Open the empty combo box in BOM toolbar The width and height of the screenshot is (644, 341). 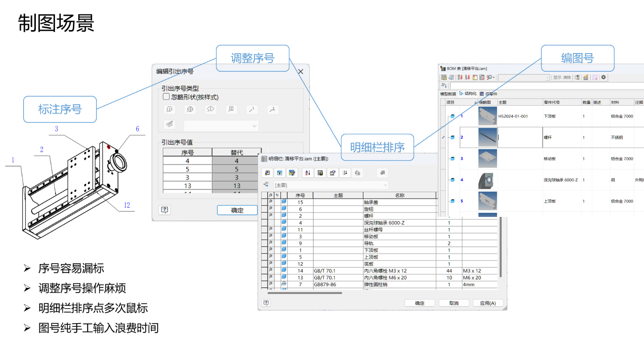point(524,77)
